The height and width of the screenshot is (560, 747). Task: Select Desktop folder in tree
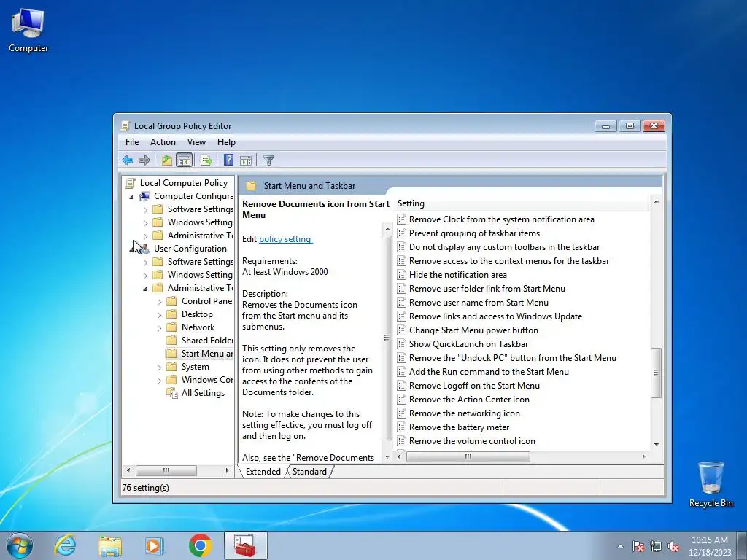[197, 314]
